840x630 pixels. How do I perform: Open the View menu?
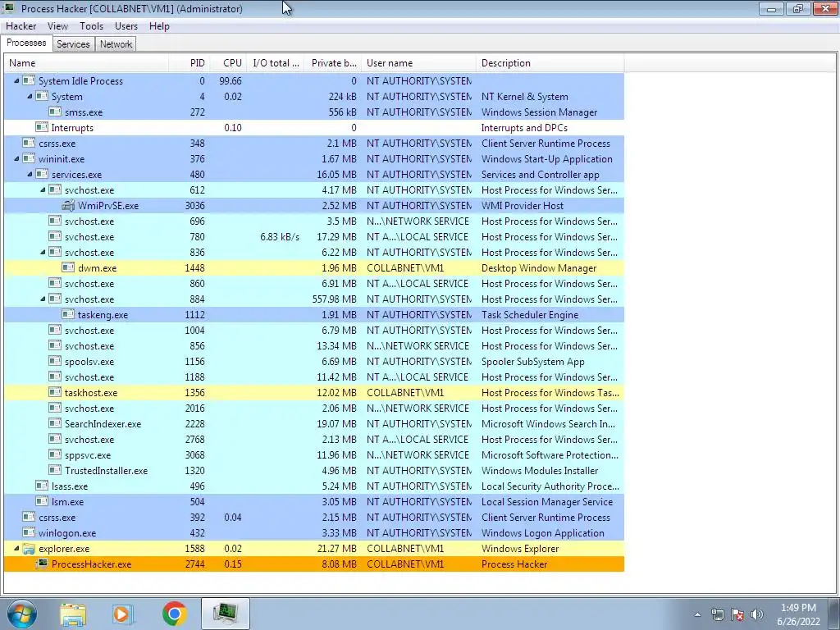57,26
